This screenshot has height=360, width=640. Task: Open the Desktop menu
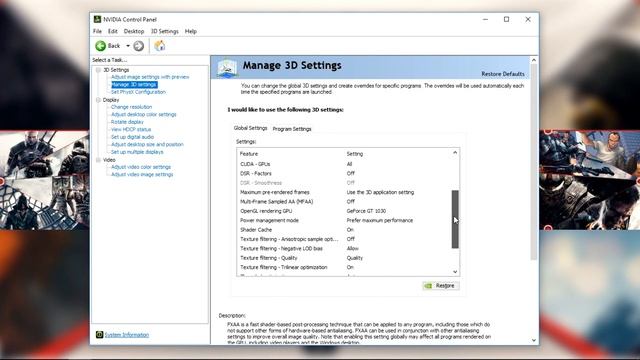point(134,31)
